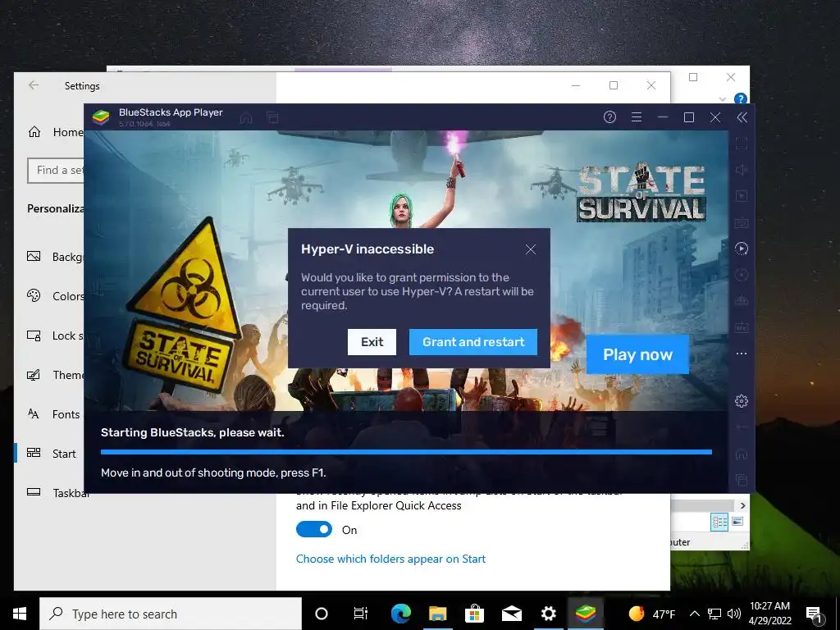Click BlueStacks macro play sidebar icon
This screenshot has width=840, height=630.
pos(742,248)
